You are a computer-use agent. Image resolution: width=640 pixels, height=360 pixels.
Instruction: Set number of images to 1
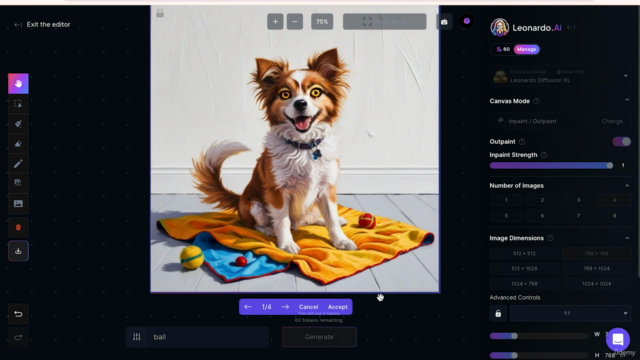[506, 200]
